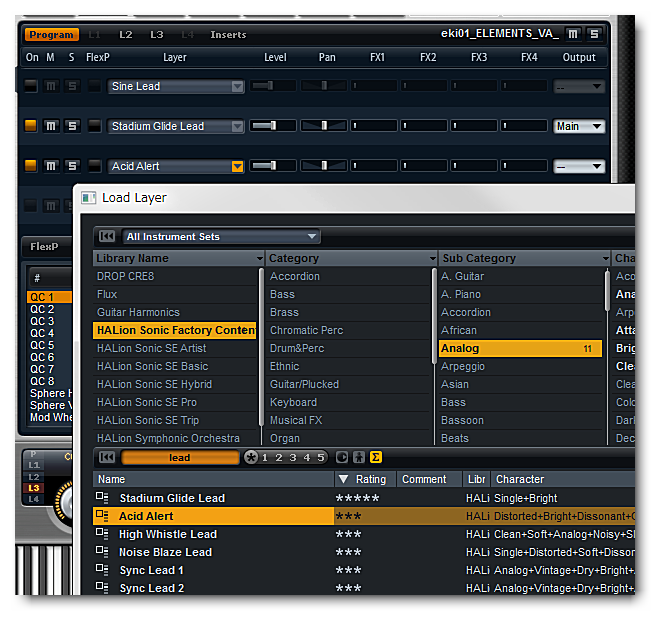This screenshot has height=622, width=662.
Task: Mute the Sine Lead layer
Action: [x=51, y=86]
